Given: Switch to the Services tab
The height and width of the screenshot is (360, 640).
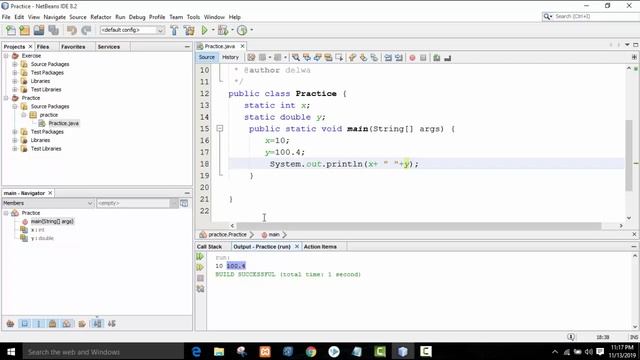Looking at the screenshot, I should (109, 47).
